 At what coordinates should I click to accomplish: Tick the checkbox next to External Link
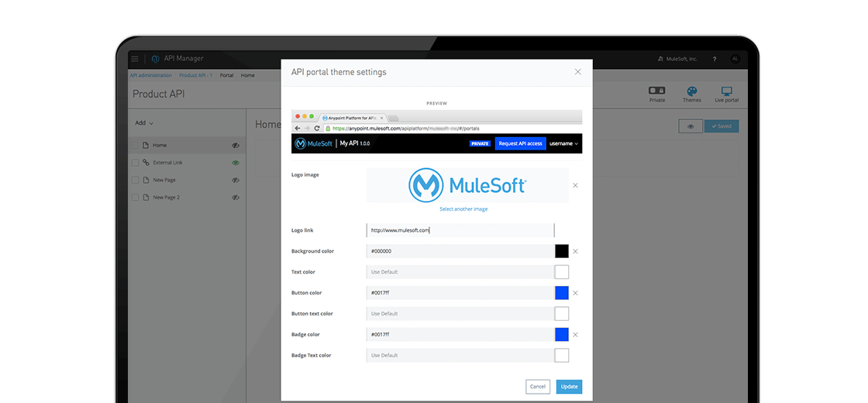[x=135, y=163]
